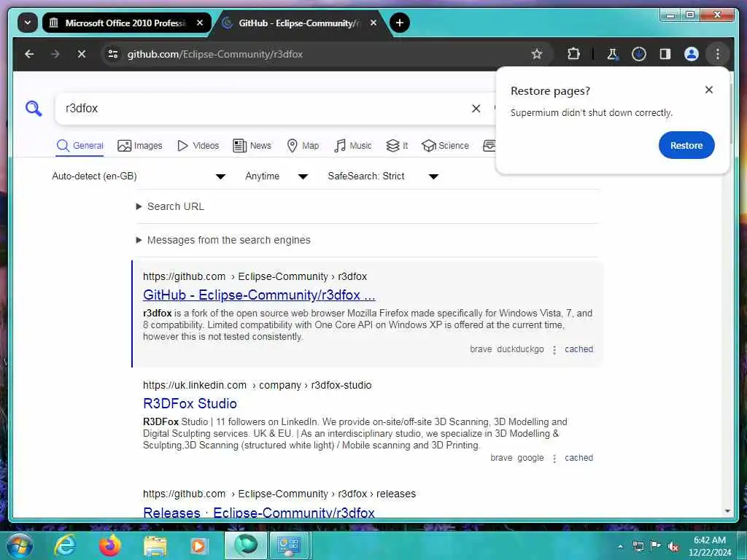The width and height of the screenshot is (747, 560).
Task: Switch to Images search category
Action: 140,146
